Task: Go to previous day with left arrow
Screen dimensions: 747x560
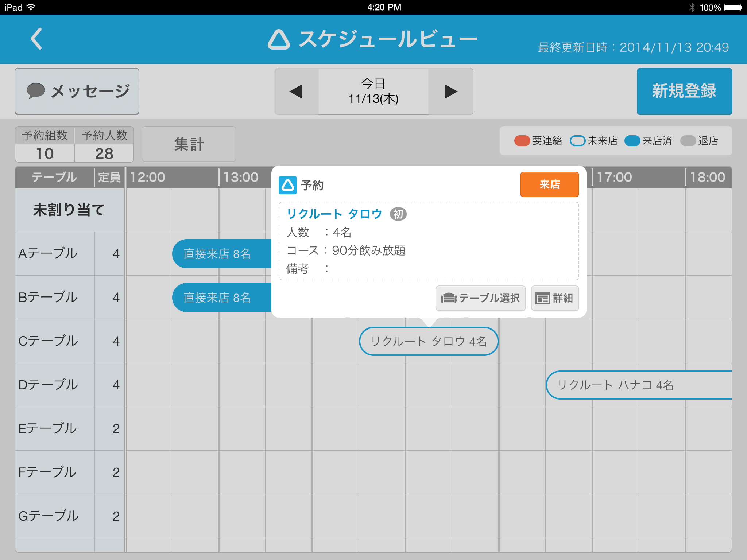Action: click(296, 92)
